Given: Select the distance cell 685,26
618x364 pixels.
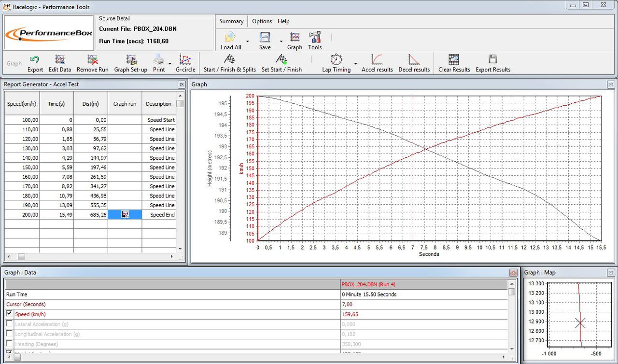Looking at the screenshot, I should tap(91, 215).
